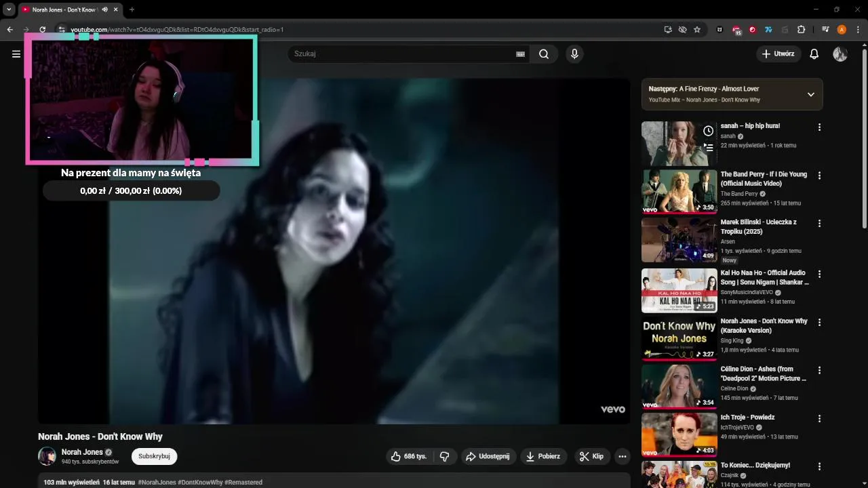Expand the Następny mix playlist panel

tap(810, 94)
